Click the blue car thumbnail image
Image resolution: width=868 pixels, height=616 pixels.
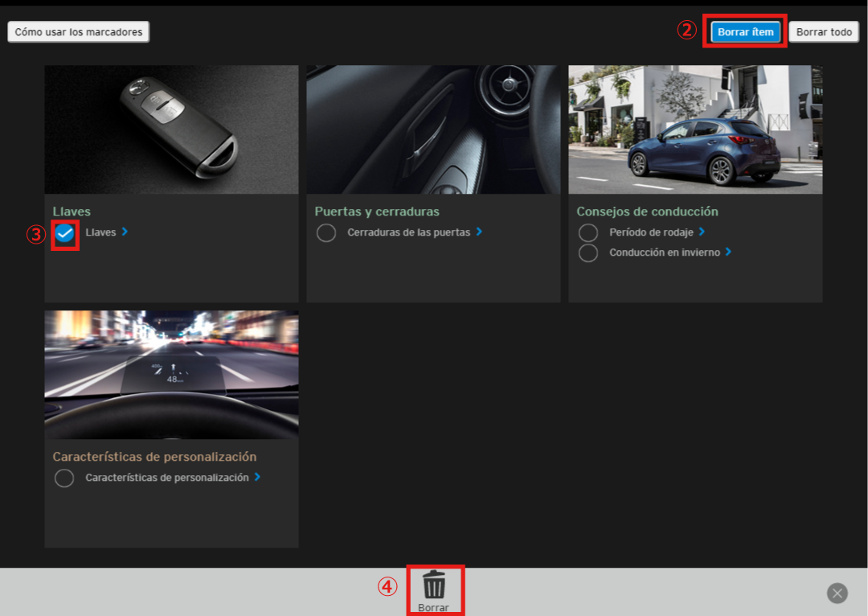[x=695, y=129]
